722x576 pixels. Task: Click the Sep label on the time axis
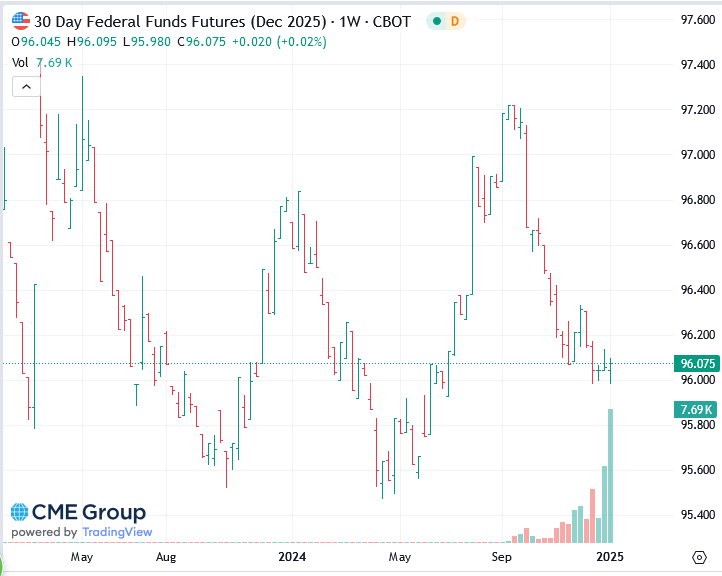[503, 556]
